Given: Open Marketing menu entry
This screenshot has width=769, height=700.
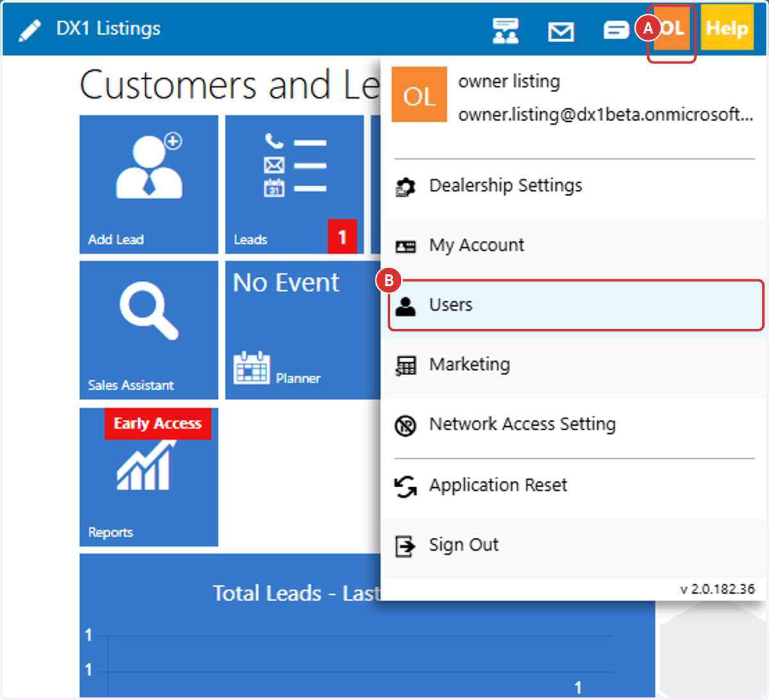Looking at the screenshot, I should tap(573, 365).
